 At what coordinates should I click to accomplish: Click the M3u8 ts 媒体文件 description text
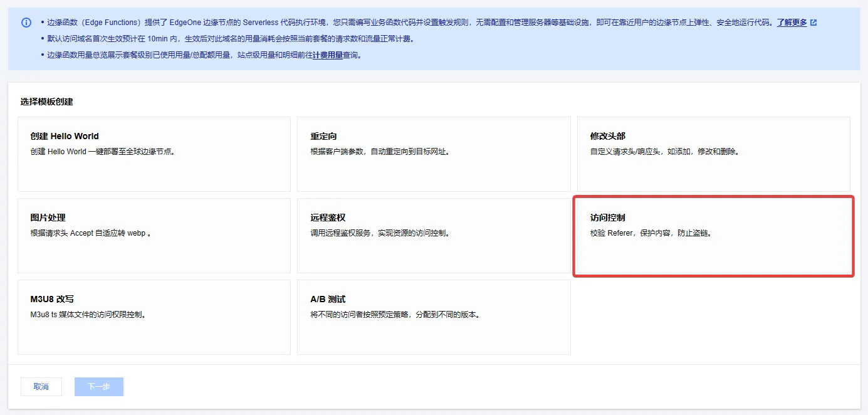[88, 315]
